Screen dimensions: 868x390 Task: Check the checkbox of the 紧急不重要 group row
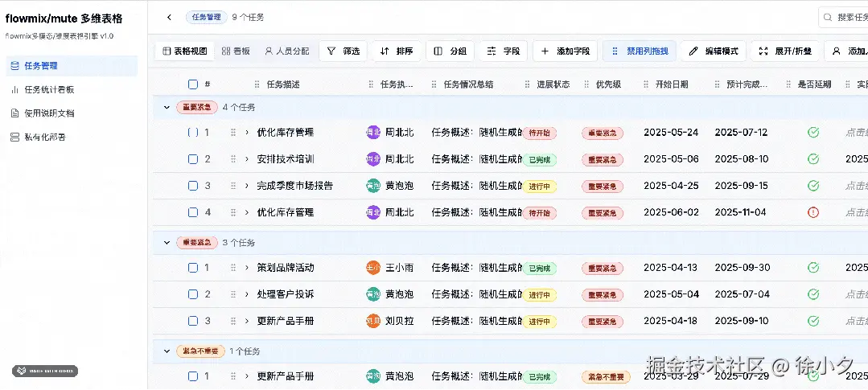click(x=192, y=376)
